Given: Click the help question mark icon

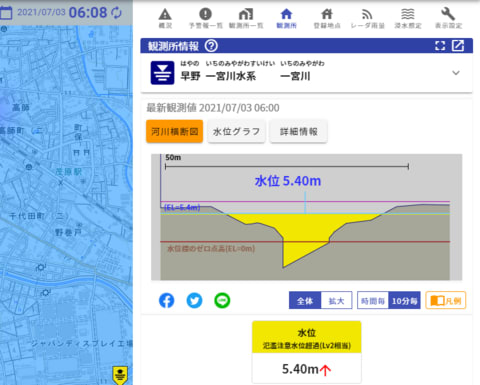Looking at the screenshot, I should point(211,46).
